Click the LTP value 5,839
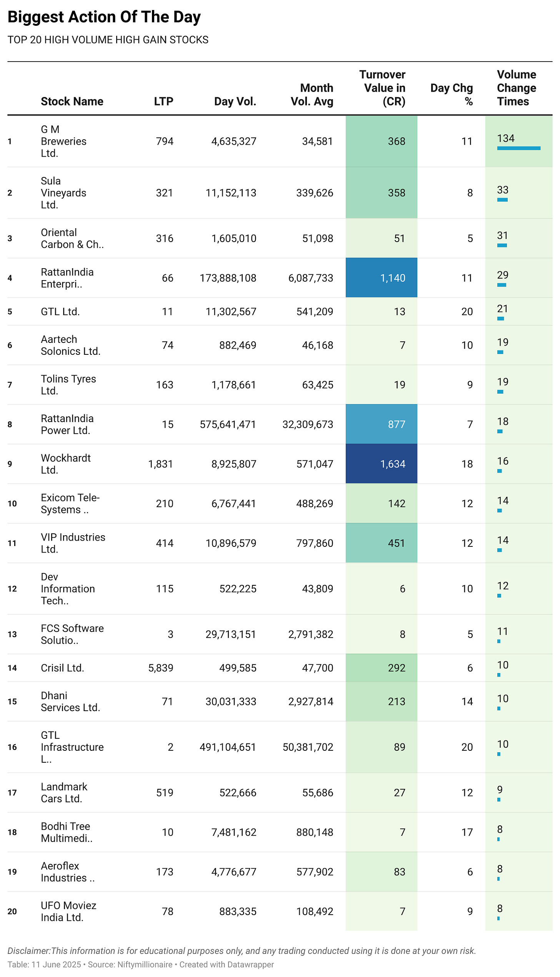The height and width of the screenshot is (977, 560). 161,668
